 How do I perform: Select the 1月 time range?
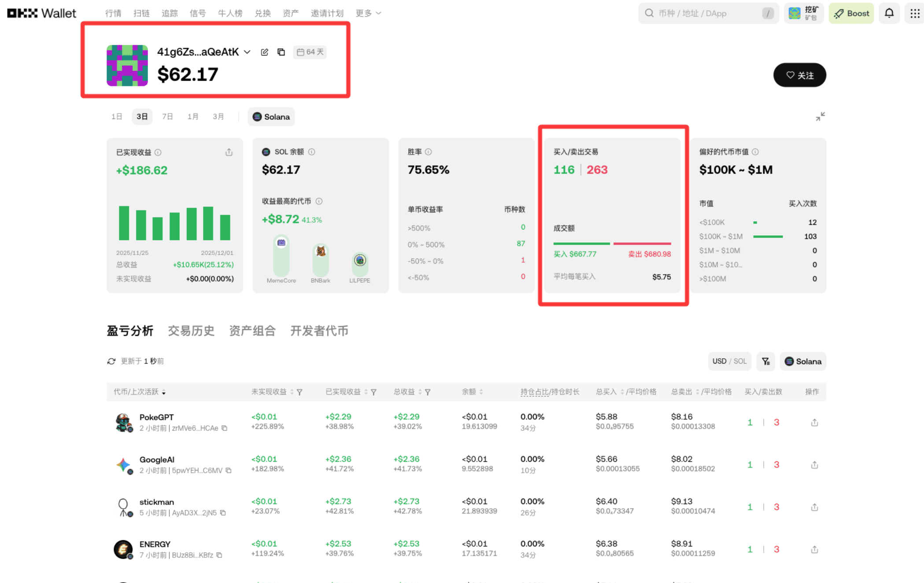point(193,117)
